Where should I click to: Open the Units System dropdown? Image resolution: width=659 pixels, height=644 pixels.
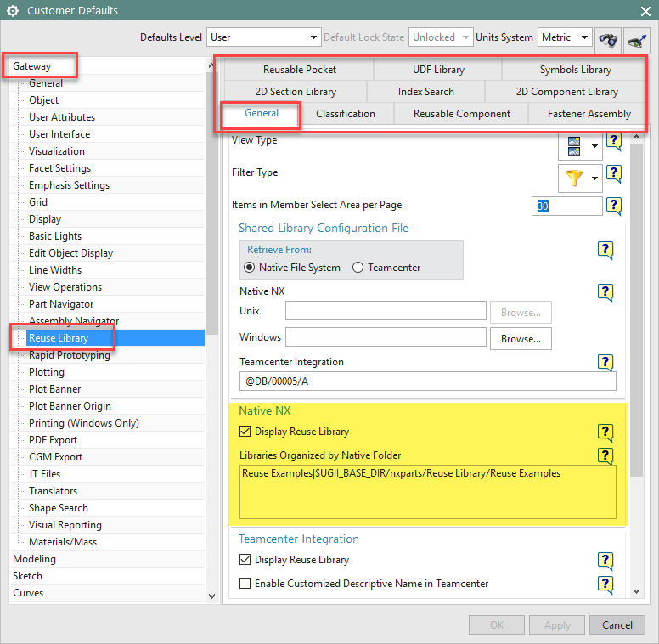pos(565,37)
